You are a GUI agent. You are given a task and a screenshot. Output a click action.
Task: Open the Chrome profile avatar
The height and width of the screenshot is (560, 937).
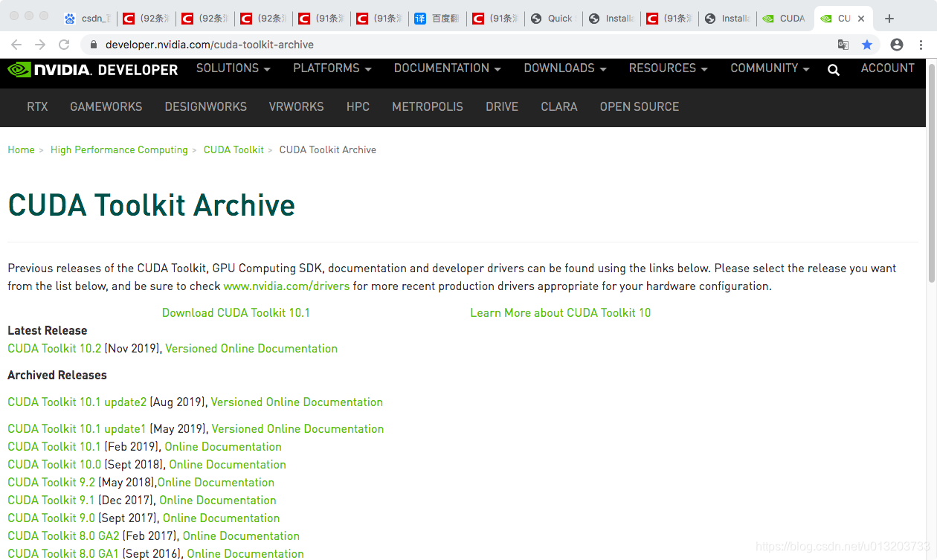pos(896,45)
